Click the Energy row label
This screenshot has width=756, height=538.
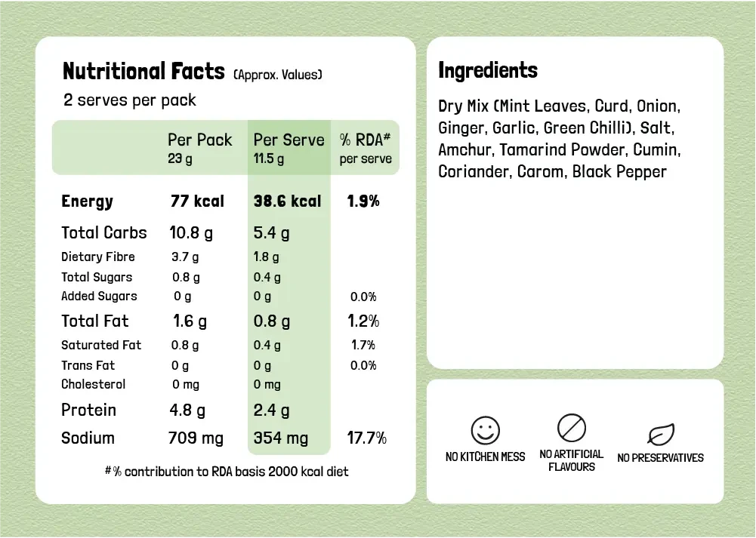[87, 201]
